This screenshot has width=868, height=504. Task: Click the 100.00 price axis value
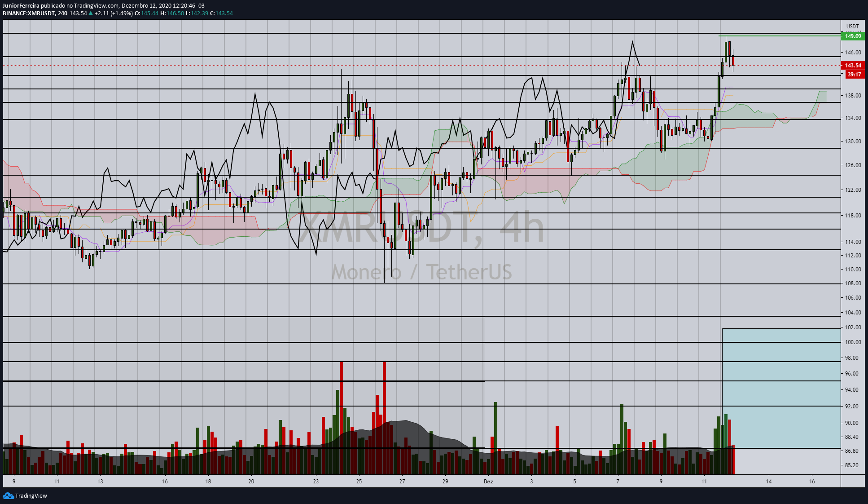[853, 342]
